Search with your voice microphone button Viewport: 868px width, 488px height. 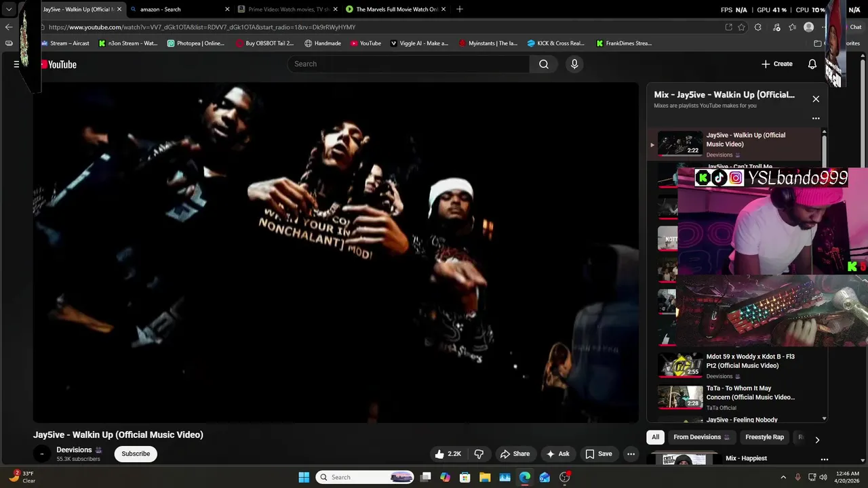point(574,64)
